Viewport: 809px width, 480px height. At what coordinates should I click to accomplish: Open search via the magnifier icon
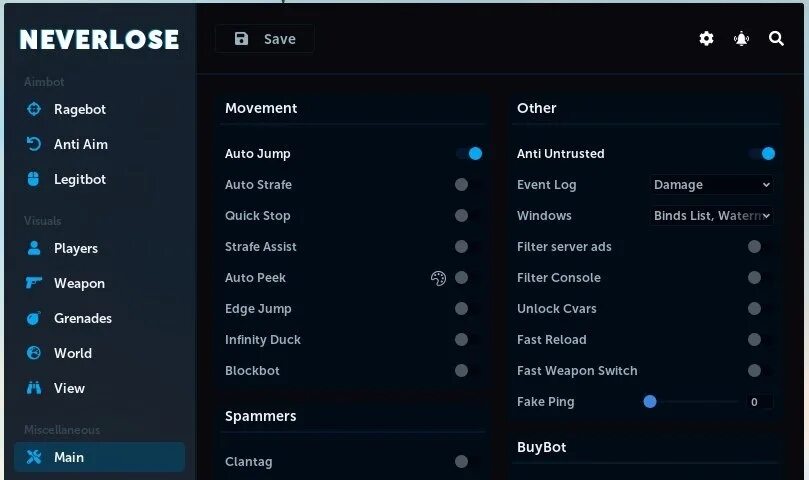pyautogui.click(x=776, y=39)
